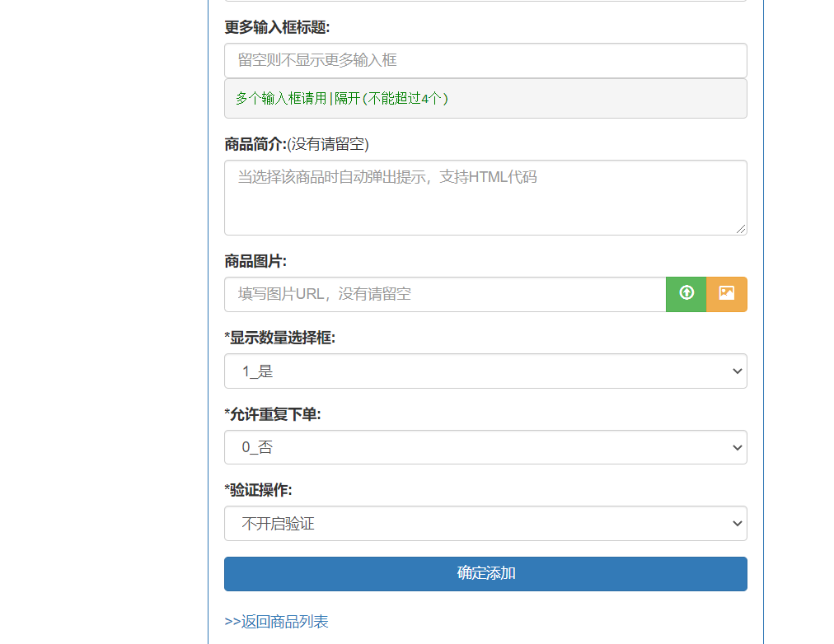Open the 验证操作 dropdown showing 不开启验证
The image size is (834, 644).
(485, 524)
